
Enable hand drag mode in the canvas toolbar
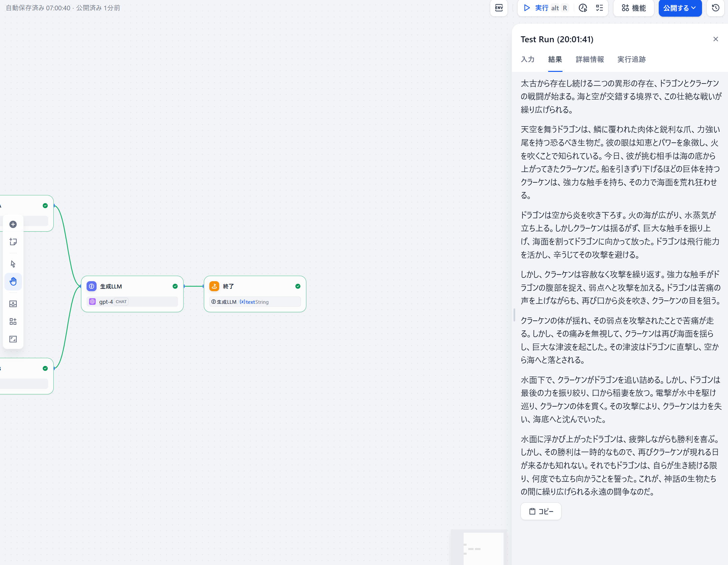pos(13,282)
